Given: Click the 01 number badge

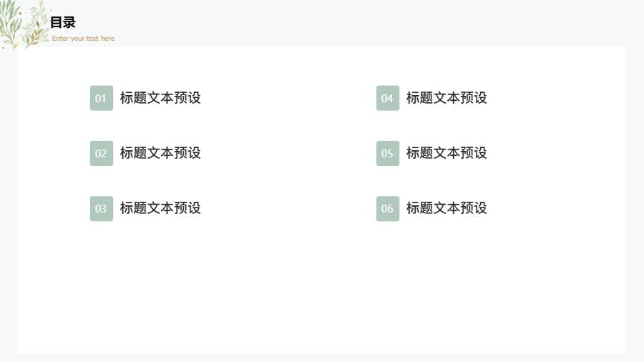Looking at the screenshot, I should [101, 98].
